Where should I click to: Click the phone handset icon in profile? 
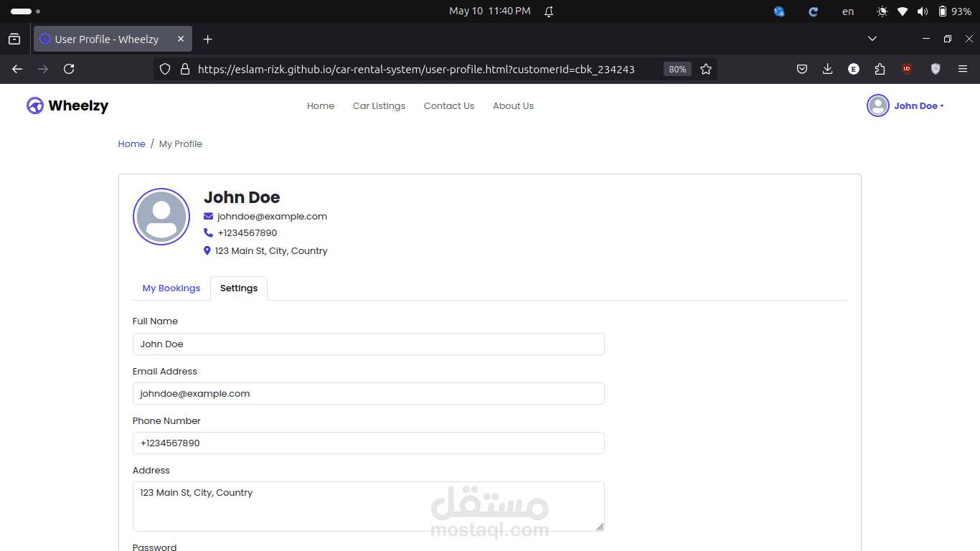[x=208, y=232]
